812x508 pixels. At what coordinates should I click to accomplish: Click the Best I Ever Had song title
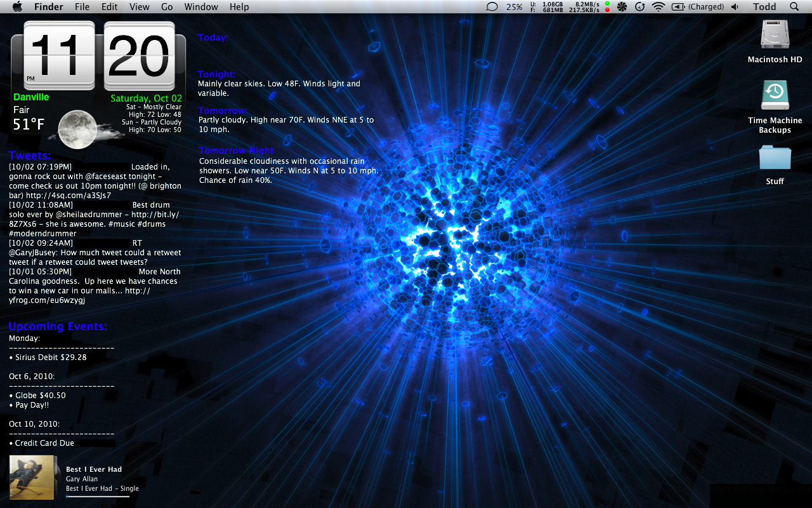click(94, 469)
